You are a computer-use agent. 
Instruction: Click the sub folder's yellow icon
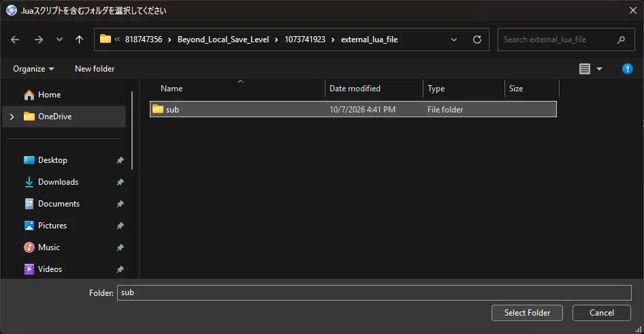158,109
